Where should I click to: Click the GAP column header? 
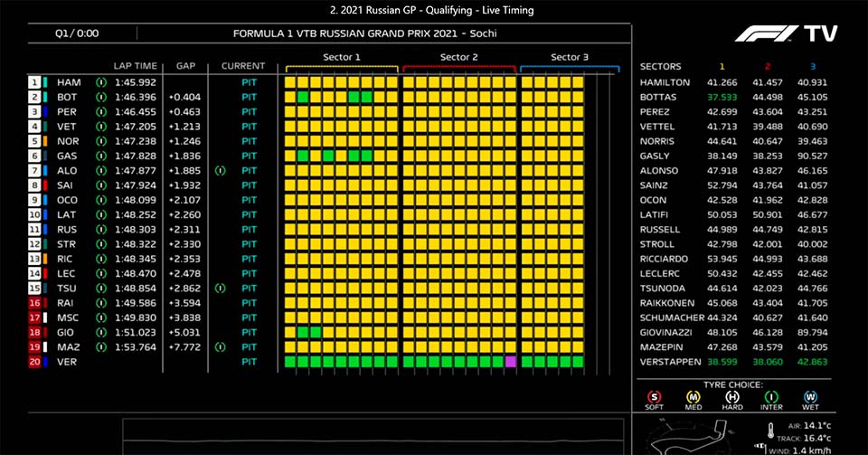click(186, 66)
